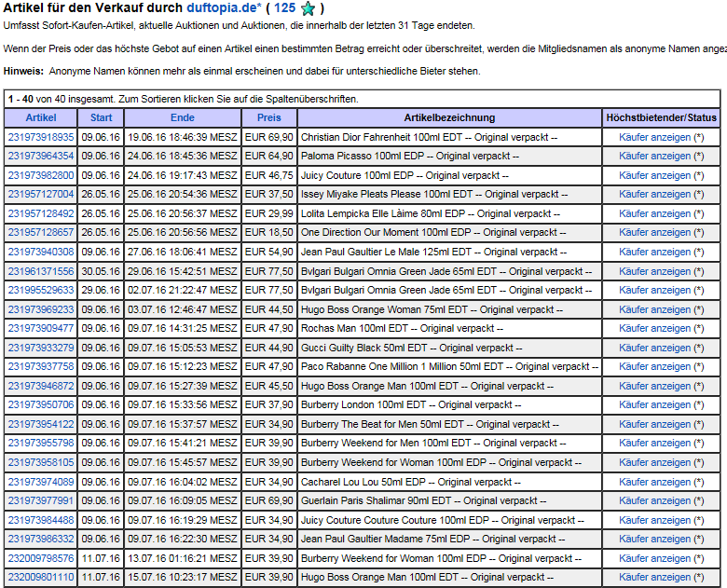Open item number 232009801110
This screenshot has height=588, width=727.
point(41,578)
